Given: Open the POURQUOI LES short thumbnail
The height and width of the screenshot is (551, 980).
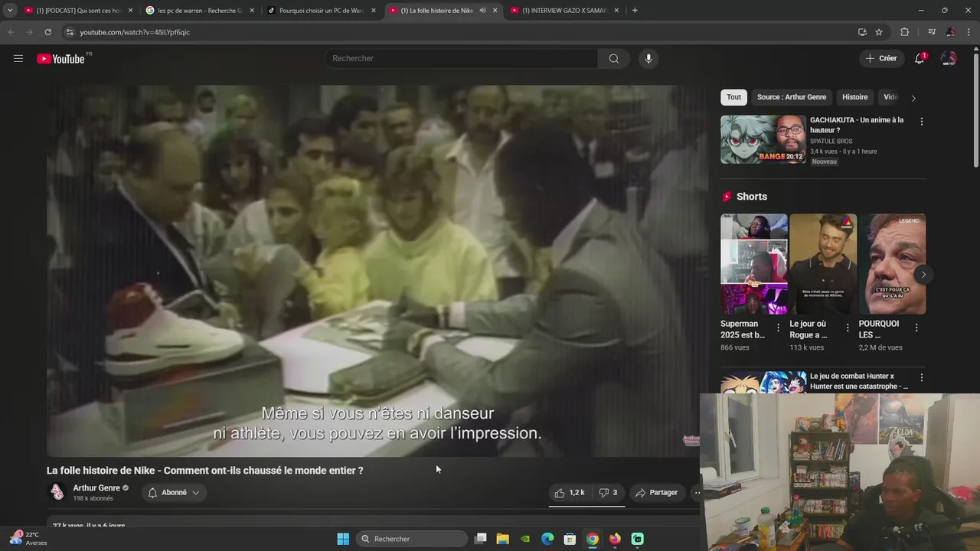Looking at the screenshot, I should pos(892,264).
